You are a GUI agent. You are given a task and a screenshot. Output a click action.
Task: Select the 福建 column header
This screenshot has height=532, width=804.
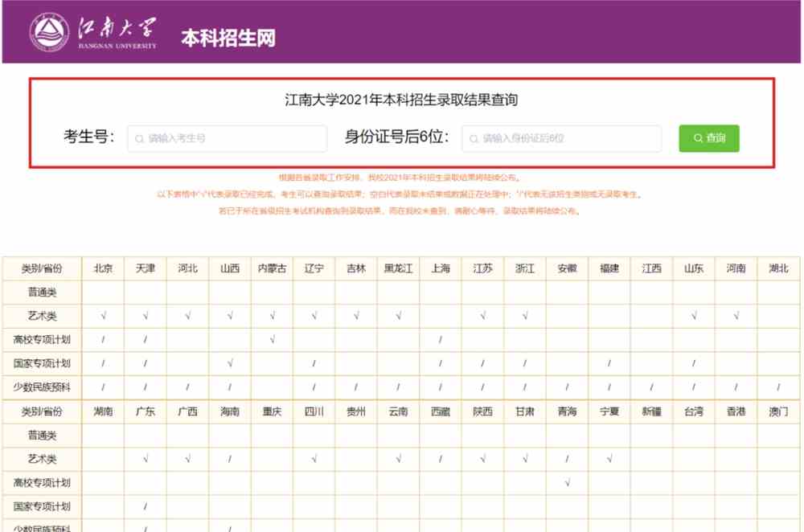pyautogui.click(x=609, y=268)
